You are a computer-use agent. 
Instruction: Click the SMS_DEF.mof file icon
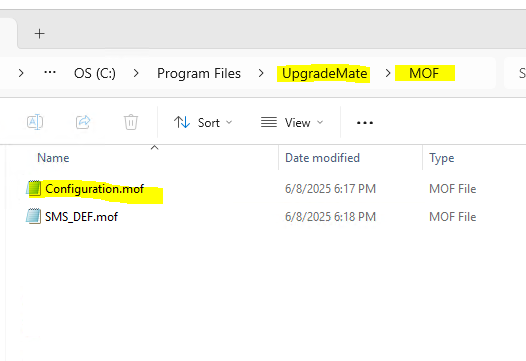point(34,216)
